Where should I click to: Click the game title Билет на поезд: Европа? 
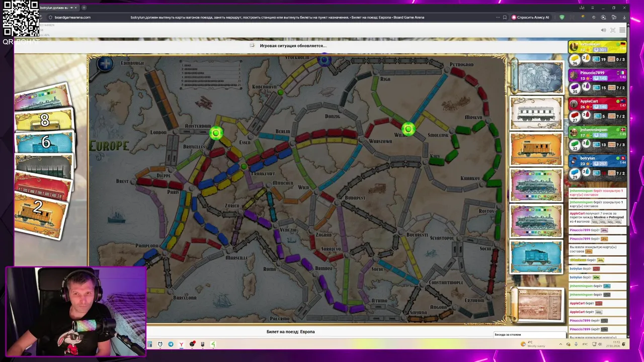click(290, 332)
